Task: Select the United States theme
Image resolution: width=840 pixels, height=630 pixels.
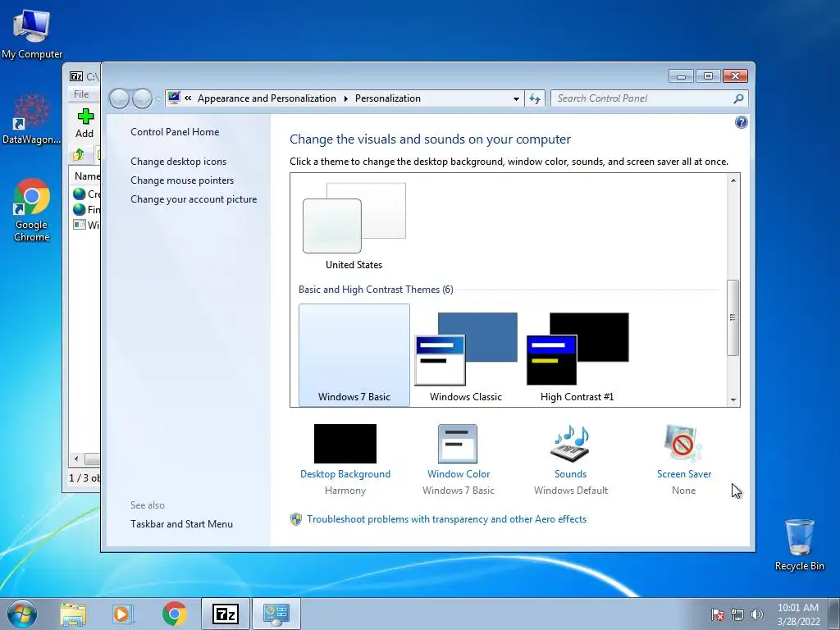Action: tap(354, 226)
